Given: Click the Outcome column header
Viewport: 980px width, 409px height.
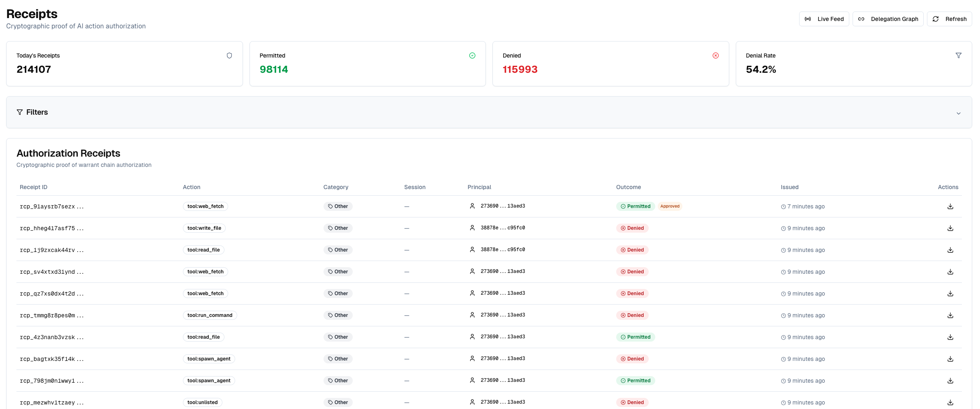Looking at the screenshot, I should coord(629,187).
